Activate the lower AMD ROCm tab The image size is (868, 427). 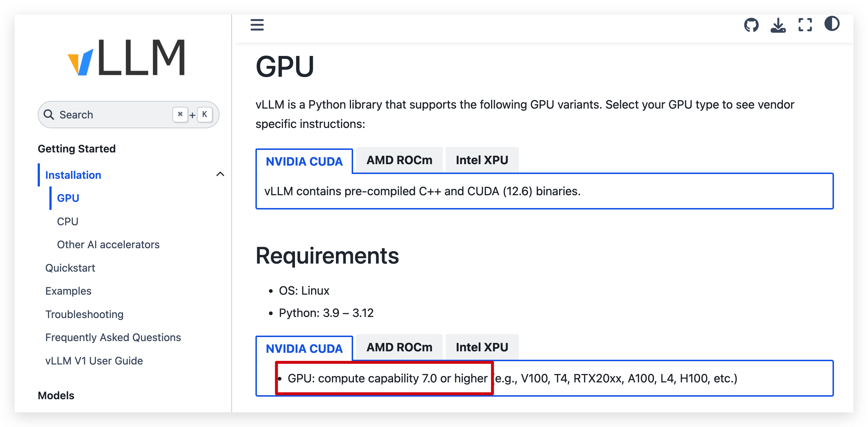[x=399, y=347]
